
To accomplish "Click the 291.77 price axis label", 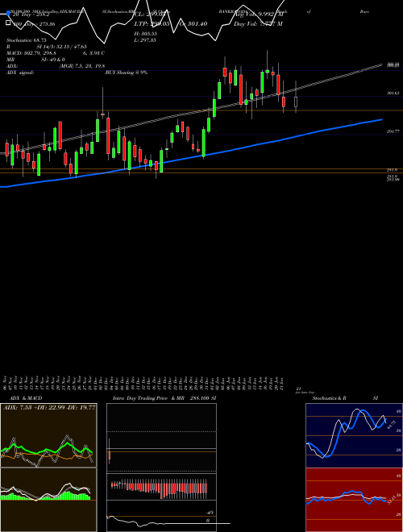I will 393,131.
